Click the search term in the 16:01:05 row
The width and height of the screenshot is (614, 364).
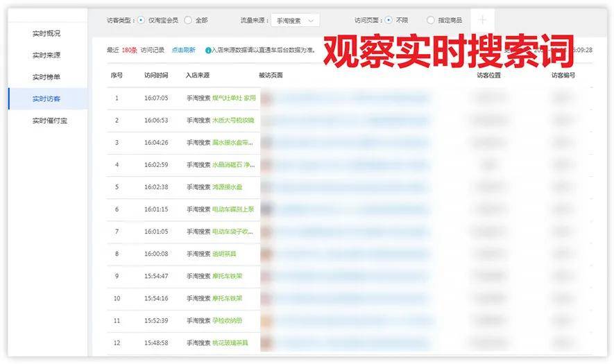pyautogui.click(x=232, y=232)
